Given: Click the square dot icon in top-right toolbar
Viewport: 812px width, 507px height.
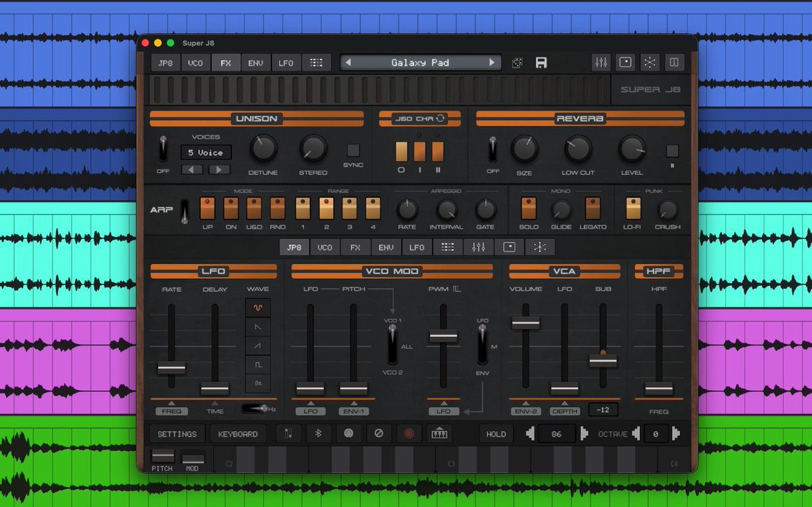Looking at the screenshot, I should click(x=625, y=62).
